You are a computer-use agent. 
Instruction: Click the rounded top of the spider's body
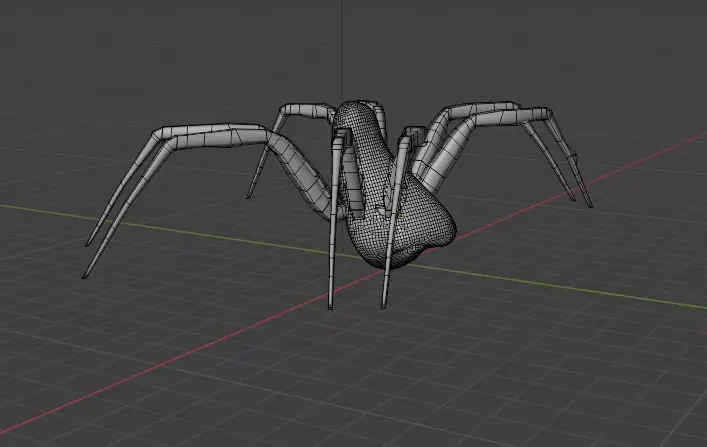[x=356, y=108]
